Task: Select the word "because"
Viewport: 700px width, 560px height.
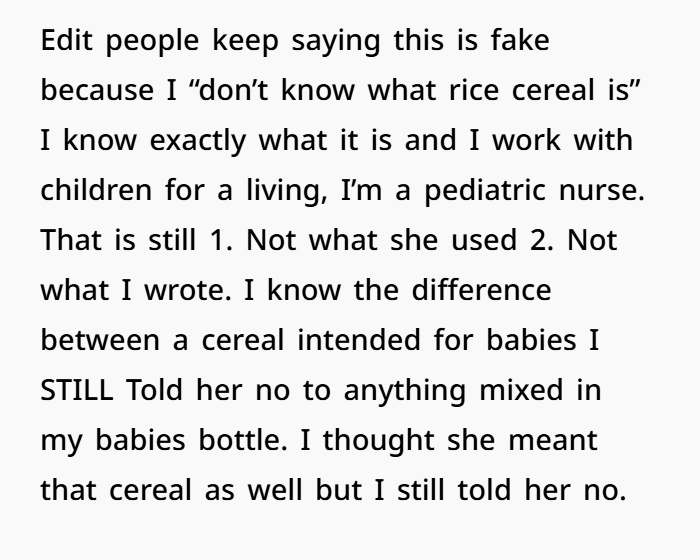Action: tap(97, 90)
